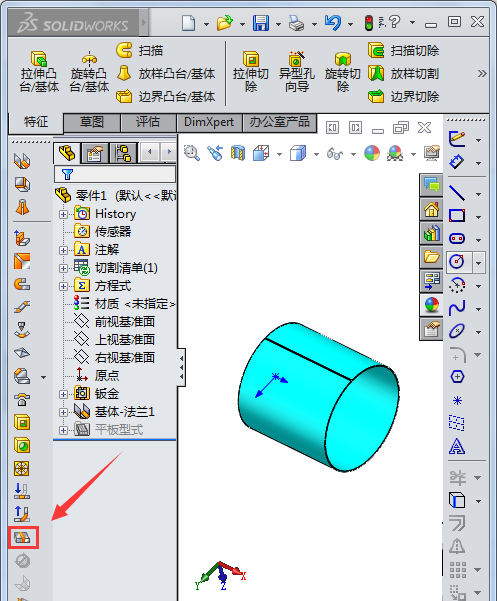Select the 放样凸台/基体 loft feature
The height and width of the screenshot is (601, 497).
(166, 73)
